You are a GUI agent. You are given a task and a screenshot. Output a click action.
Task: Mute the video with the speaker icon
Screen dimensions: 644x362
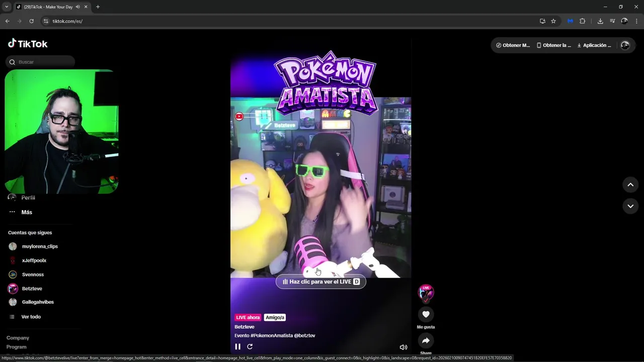pyautogui.click(x=403, y=347)
